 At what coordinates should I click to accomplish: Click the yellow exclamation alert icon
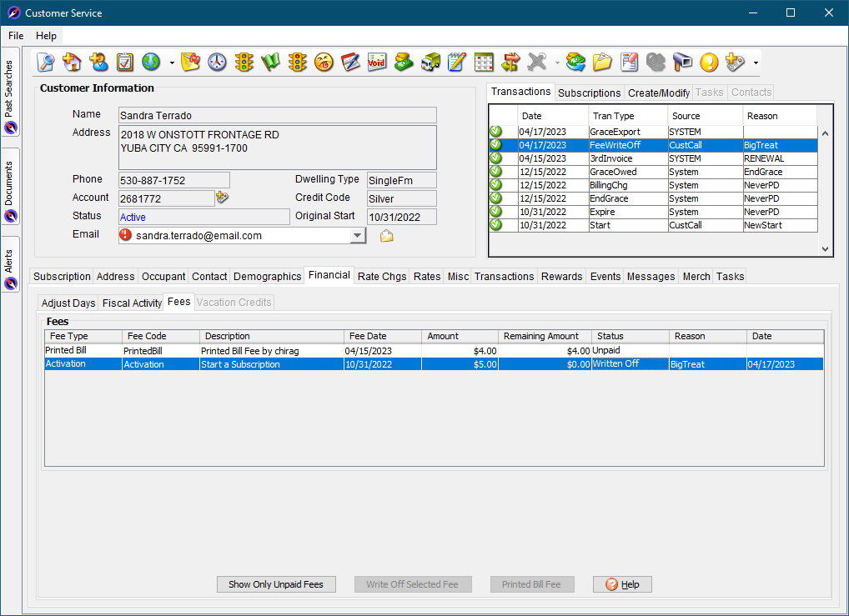click(709, 63)
